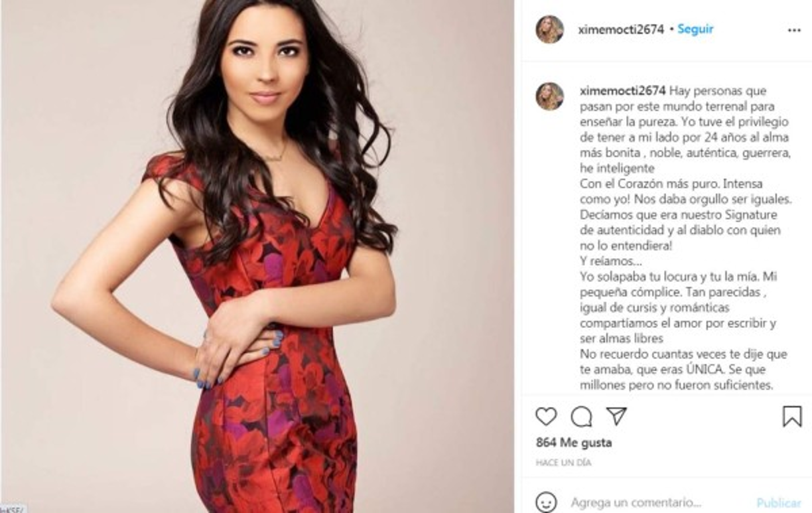Screen dimensions: 812x513
Task: Share post with paper plane icon
Action: [x=617, y=416]
